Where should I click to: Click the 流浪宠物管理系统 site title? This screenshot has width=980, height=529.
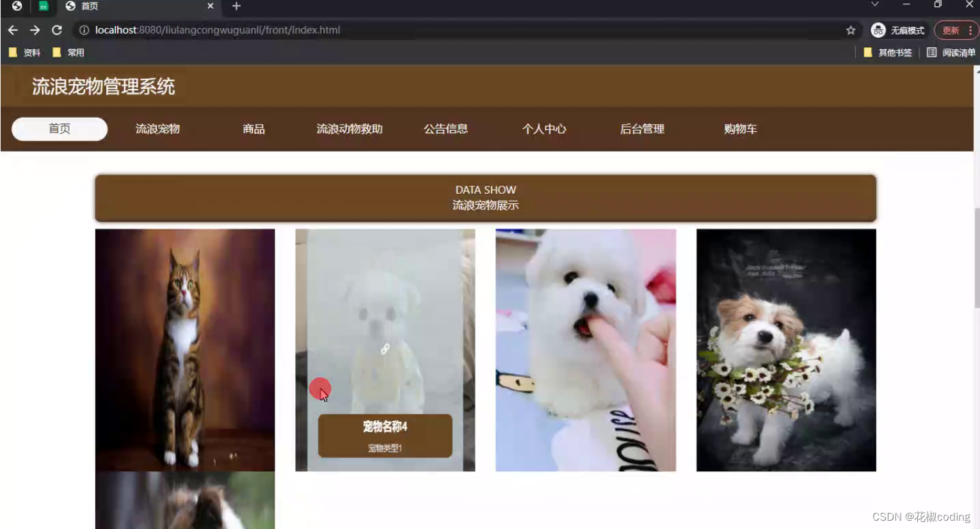[x=103, y=86]
